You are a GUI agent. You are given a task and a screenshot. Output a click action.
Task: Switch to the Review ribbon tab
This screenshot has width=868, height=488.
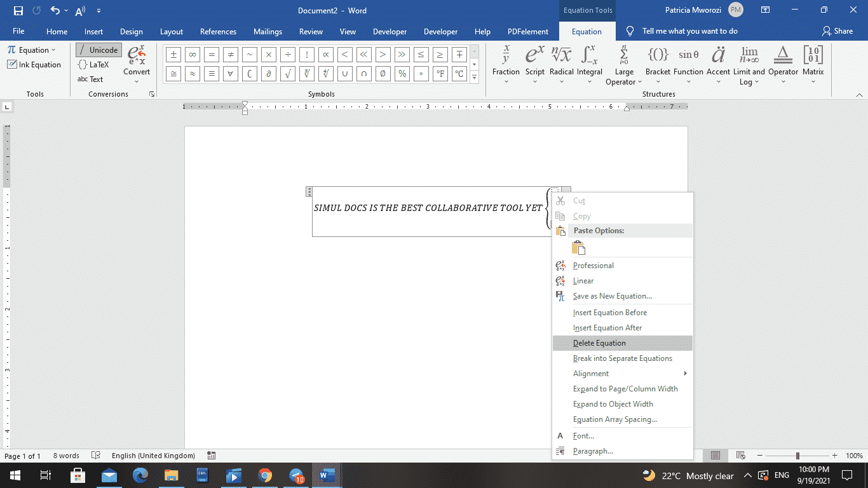click(311, 30)
